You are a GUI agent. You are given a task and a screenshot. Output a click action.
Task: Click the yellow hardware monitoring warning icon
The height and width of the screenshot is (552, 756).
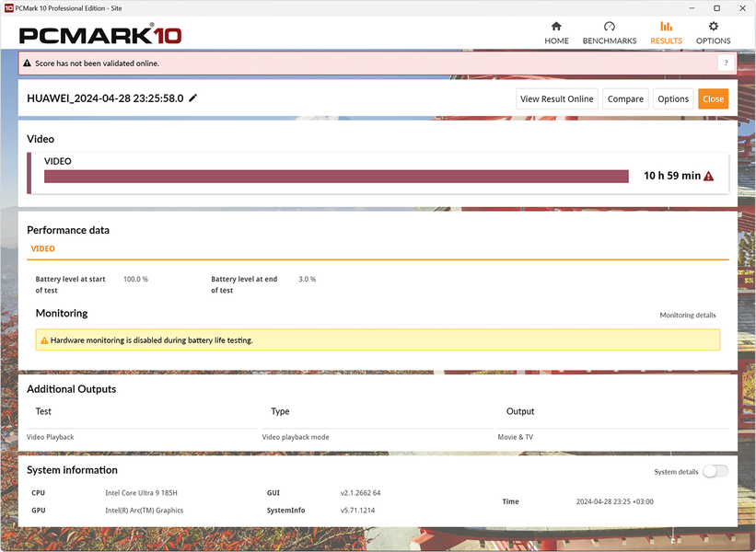[x=44, y=340]
